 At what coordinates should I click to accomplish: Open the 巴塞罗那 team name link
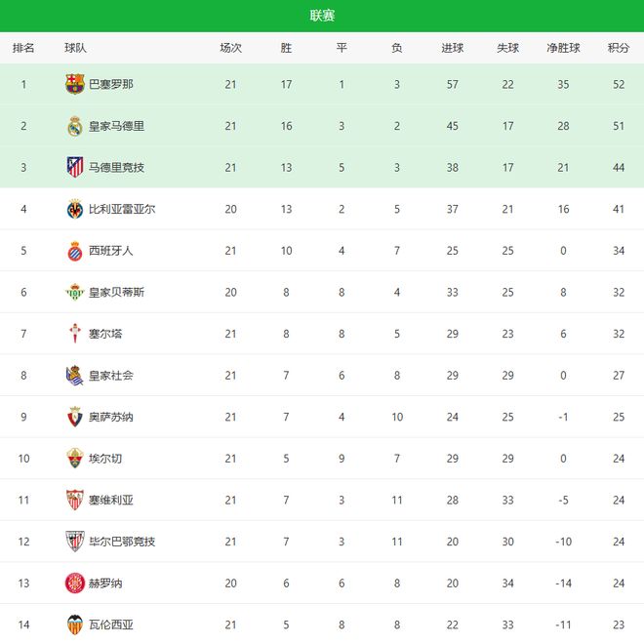click(x=111, y=84)
